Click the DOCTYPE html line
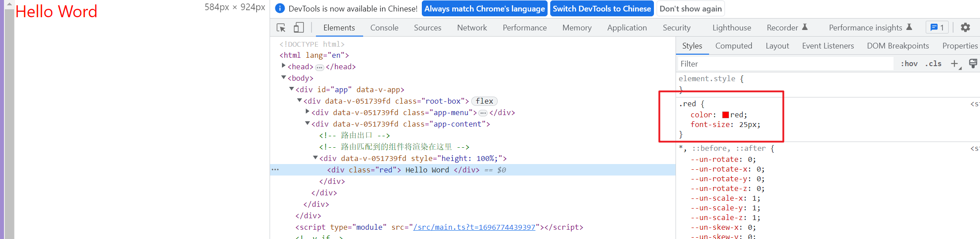This screenshot has width=980, height=239. point(312,44)
